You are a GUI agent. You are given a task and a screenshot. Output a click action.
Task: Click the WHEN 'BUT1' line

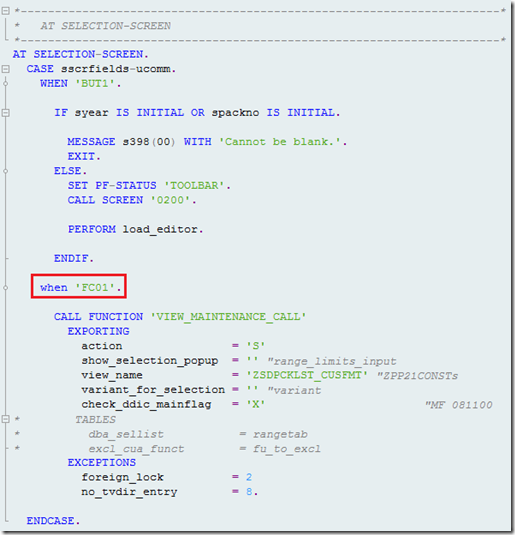(x=81, y=84)
